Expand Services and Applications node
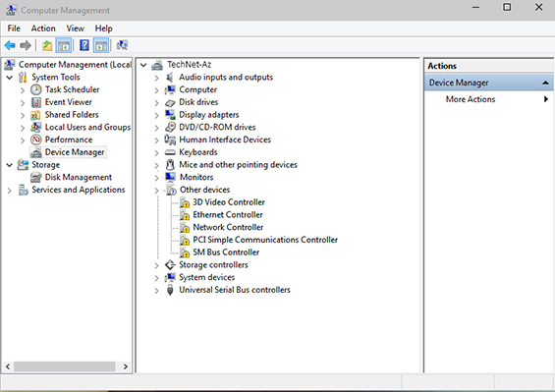 tap(10, 191)
